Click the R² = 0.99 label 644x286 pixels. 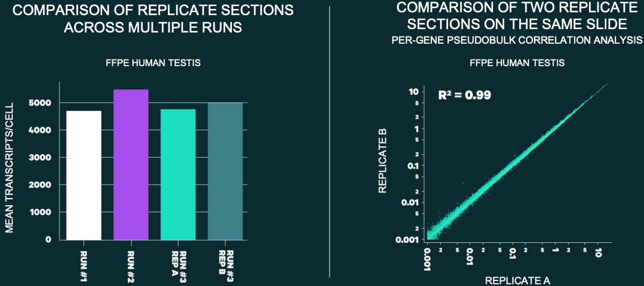pyautogui.click(x=464, y=95)
